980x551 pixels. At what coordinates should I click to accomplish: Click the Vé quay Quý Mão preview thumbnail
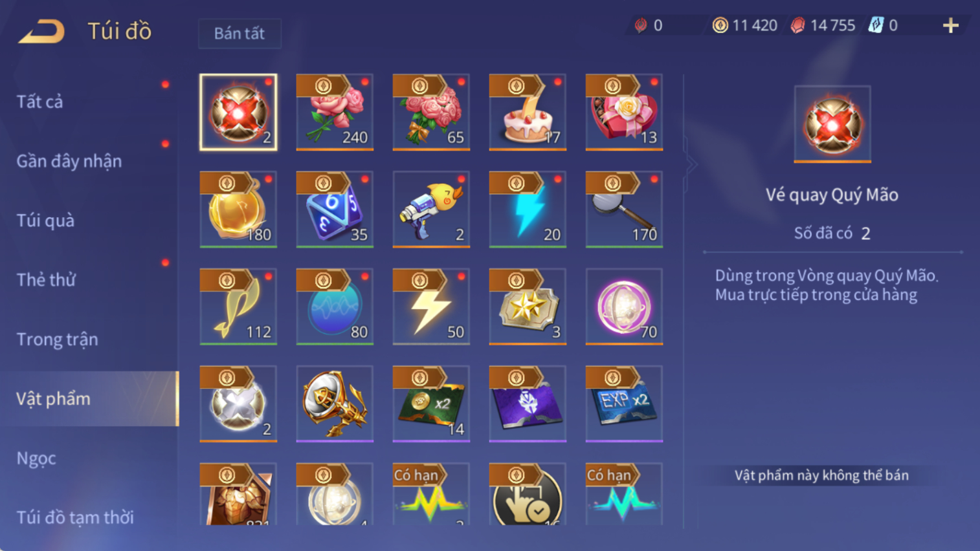tap(832, 124)
